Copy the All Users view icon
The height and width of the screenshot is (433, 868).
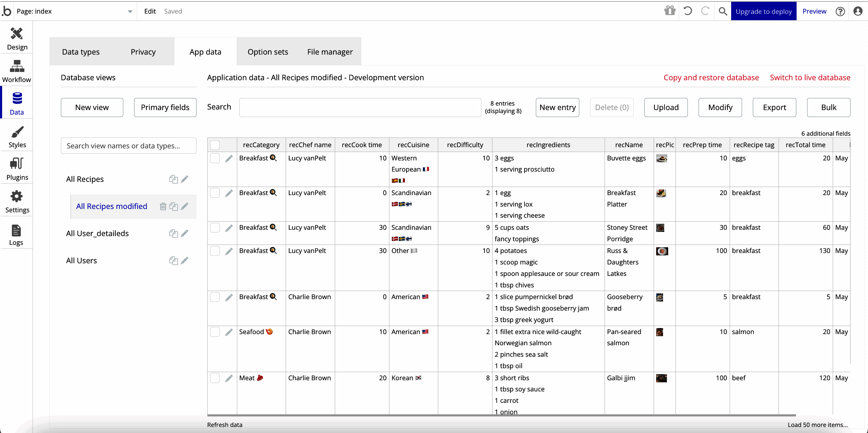point(173,260)
